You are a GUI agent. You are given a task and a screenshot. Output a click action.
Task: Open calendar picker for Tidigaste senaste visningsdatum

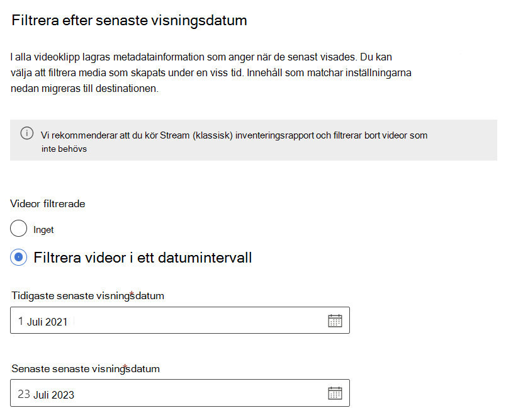335,321
